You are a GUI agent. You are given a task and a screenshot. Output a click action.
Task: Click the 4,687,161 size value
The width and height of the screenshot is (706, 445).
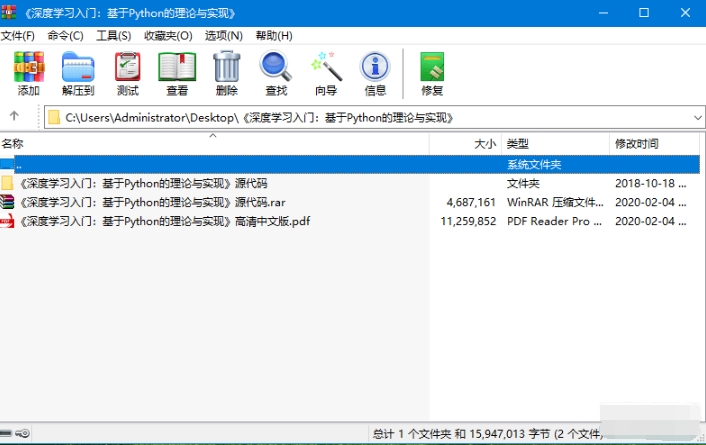[x=471, y=202]
